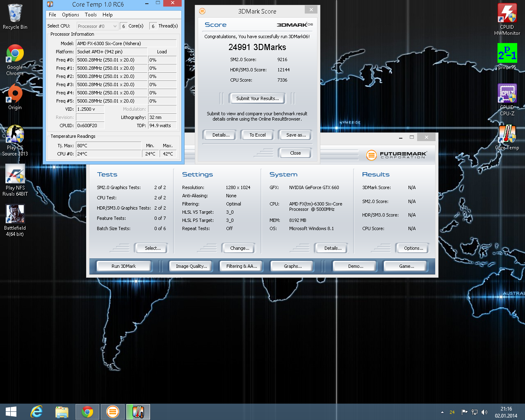Click the Microsoft Windows 8.1 OS text
This screenshot has width=525, height=420.
tap(311, 228)
